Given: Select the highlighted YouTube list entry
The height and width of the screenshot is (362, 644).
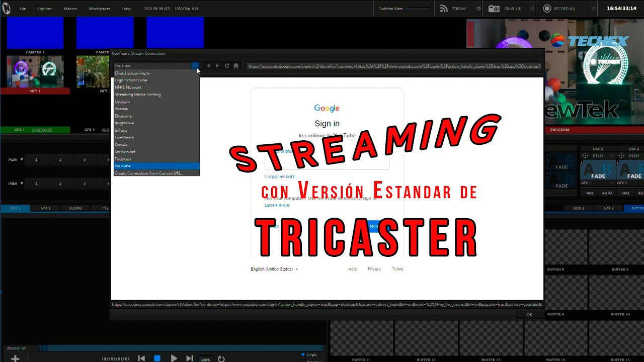Looking at the screenshot, I should 156,166.
